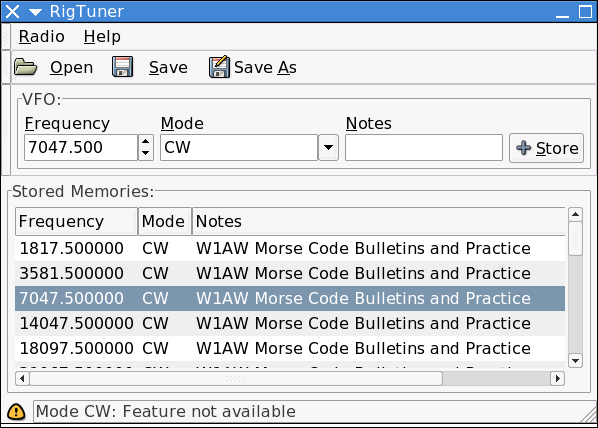598x428 pixels.
Task: Click the Open folder icon
Action: (26, 67)
